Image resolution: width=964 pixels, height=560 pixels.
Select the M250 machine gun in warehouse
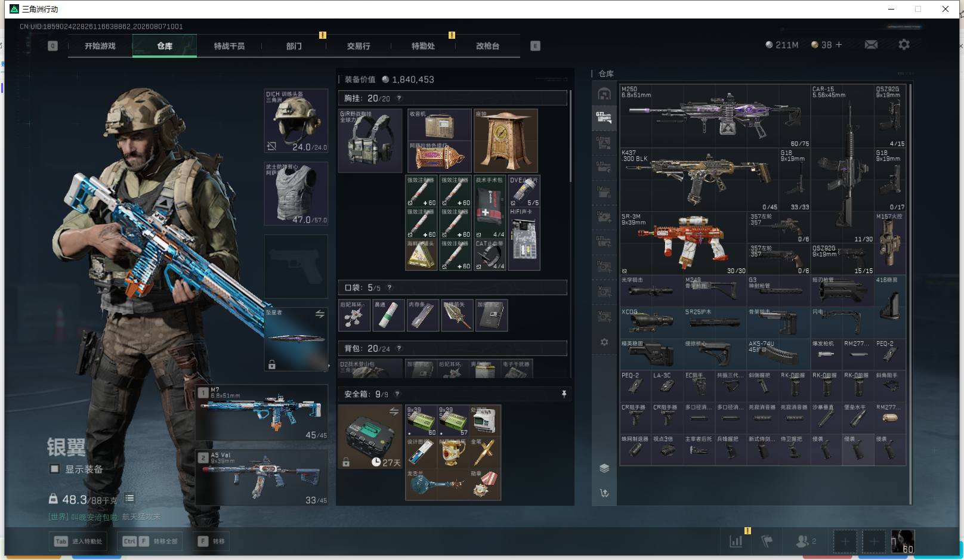(x=715, y=116)
